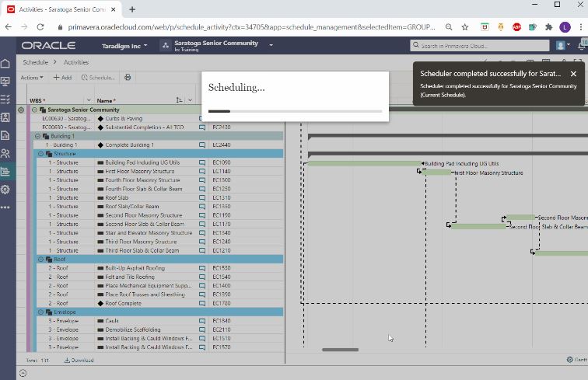Click the print icon in activities toolbar
The width and height of the screenshot is (588, 380).
pyautogui.click(x=128, y=77)
